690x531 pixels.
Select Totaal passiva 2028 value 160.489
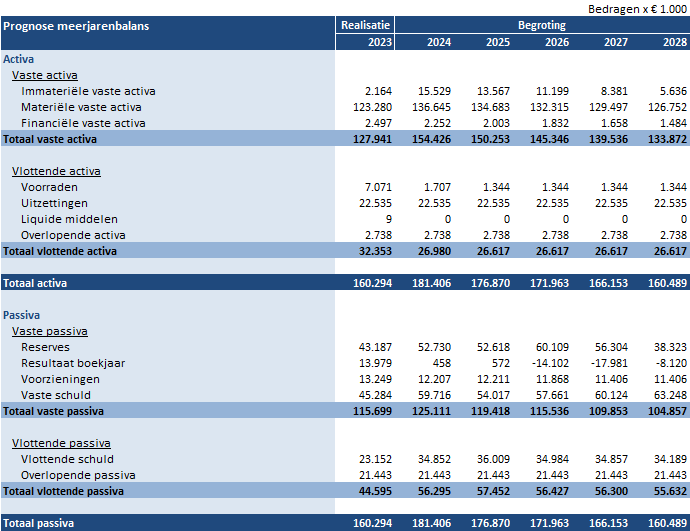[666, 523]
